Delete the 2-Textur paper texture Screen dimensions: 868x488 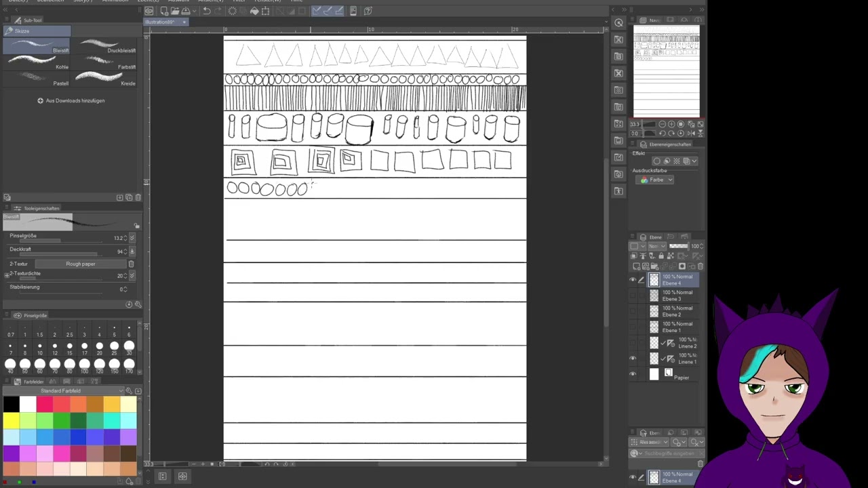click(131, 264)
